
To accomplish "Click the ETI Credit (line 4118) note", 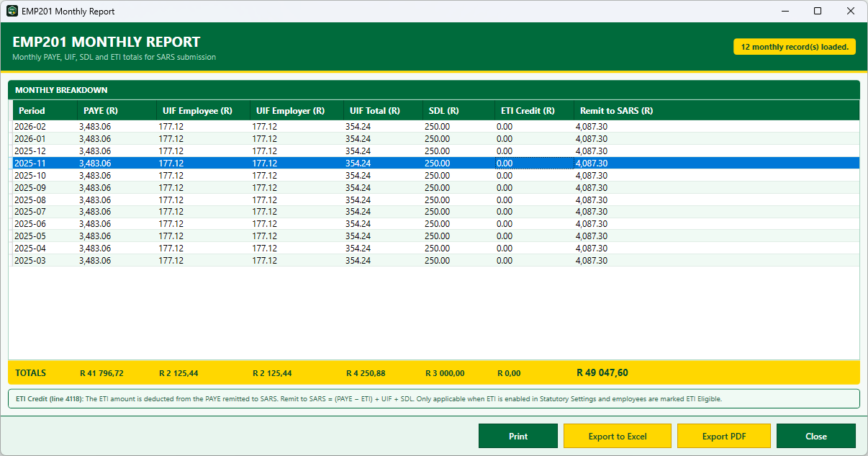I will pos(434,398).
